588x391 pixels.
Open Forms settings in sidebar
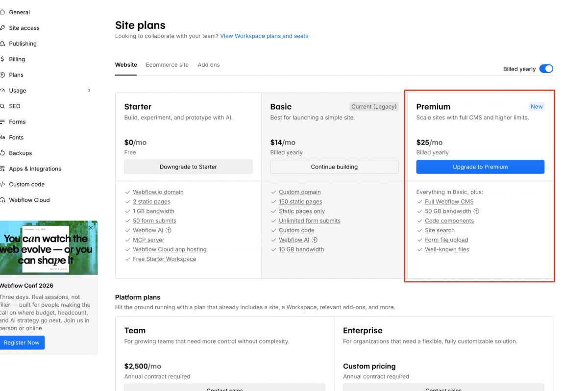17,122
